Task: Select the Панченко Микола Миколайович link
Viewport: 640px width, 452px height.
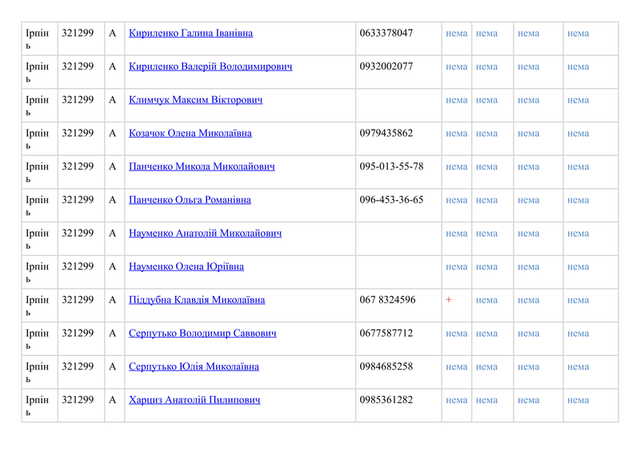Action: click(201, 167)
